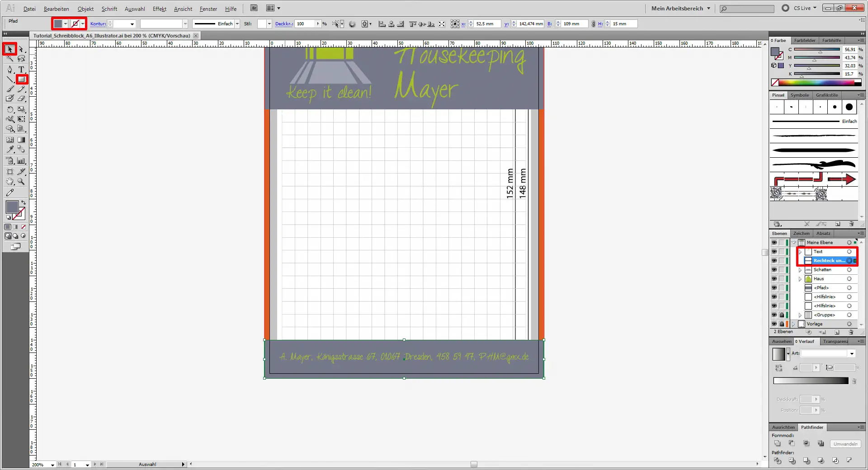Open the Deckkraft underlined link in options bar
The height and width of the screenshot is (470, 868).
284,24
